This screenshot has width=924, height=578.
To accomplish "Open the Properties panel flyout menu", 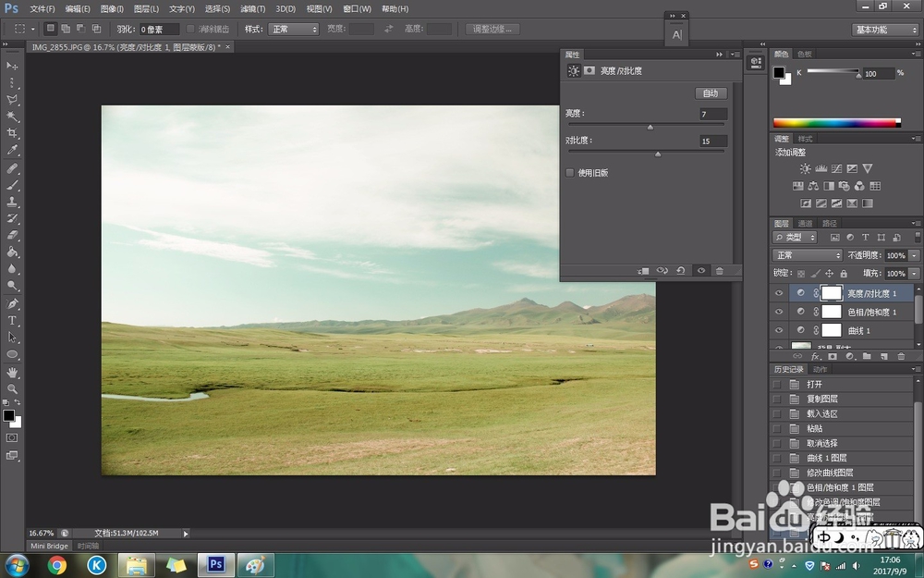I will 736,55.
